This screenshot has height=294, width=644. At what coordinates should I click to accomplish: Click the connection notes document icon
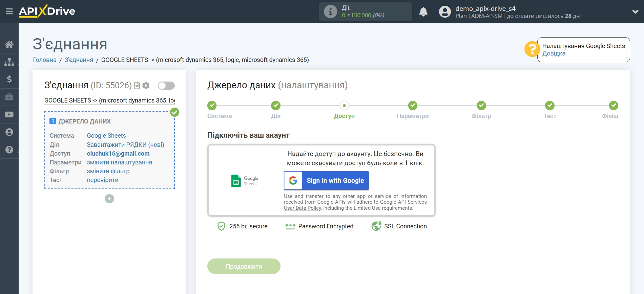(137, 86)
